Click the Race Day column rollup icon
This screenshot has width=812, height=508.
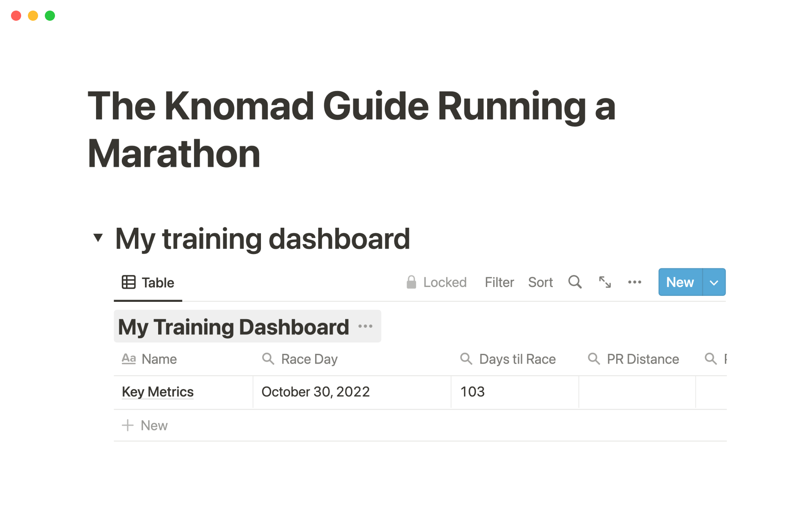coord(268,359)
